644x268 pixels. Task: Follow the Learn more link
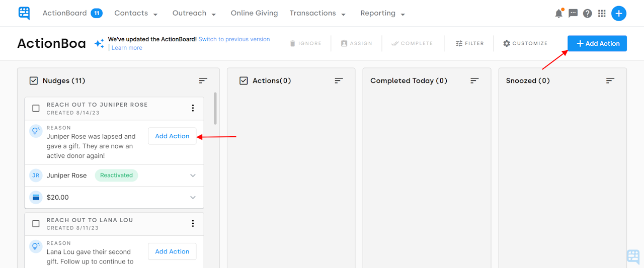pos(127,48)
